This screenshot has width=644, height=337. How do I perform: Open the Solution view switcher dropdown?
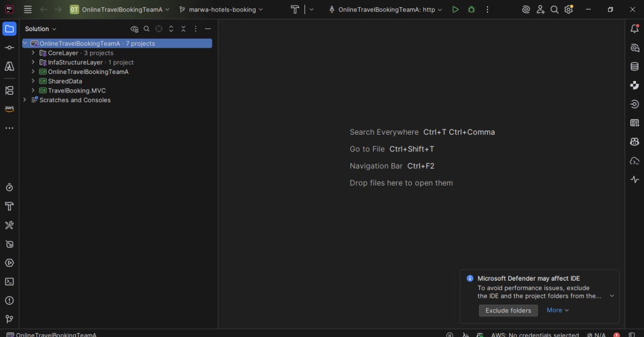coord(40,29)
